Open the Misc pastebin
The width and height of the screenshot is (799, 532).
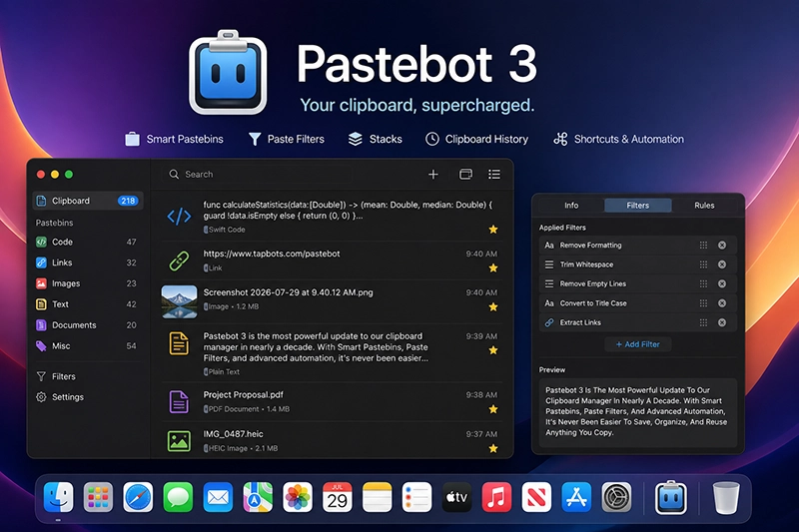86,346
